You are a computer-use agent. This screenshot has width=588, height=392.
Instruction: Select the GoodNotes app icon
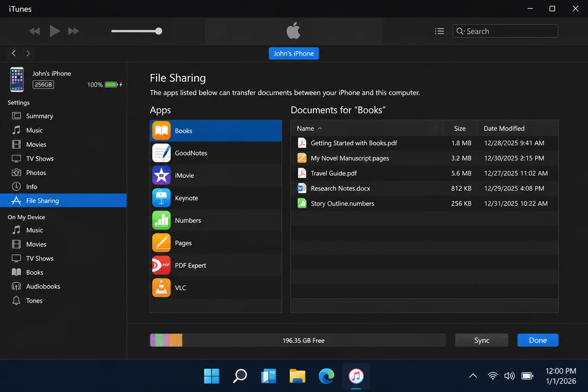(x=162, y=153)
